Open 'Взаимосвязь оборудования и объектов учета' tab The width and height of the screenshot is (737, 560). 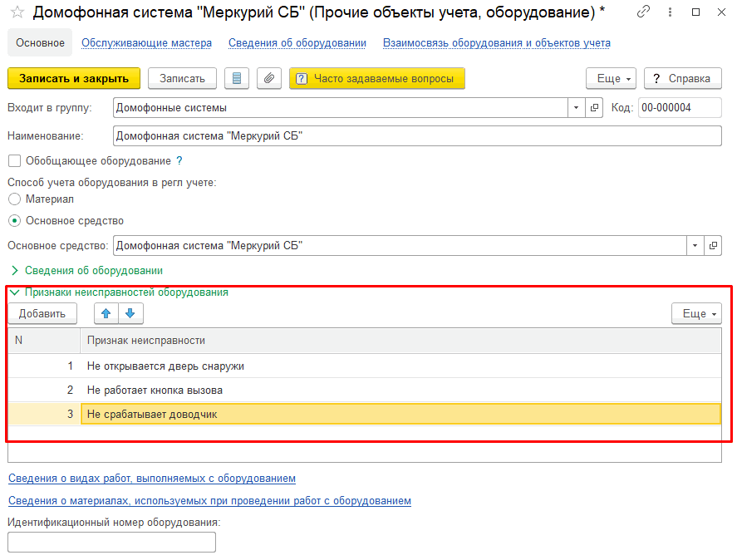496,42
